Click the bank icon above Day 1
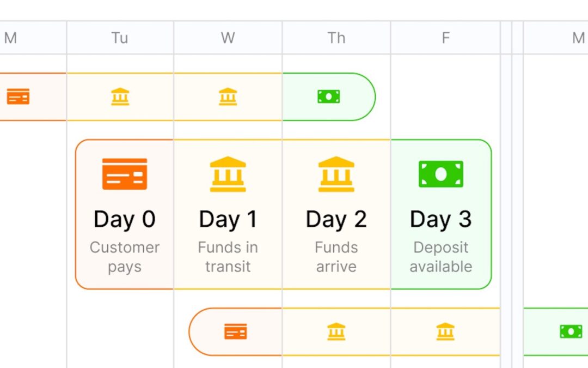Viewport: 588px width, 368px height. 228,174
